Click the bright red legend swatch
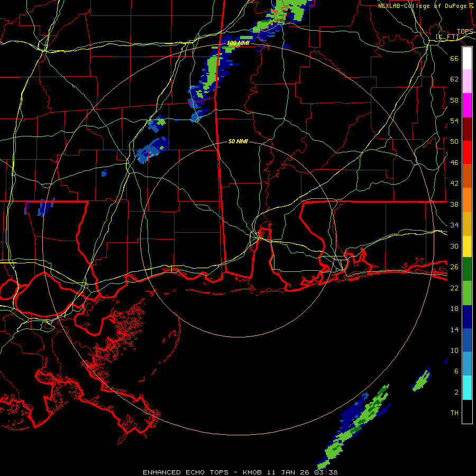This screenshot has width=476, height=476. pos(467,152)
